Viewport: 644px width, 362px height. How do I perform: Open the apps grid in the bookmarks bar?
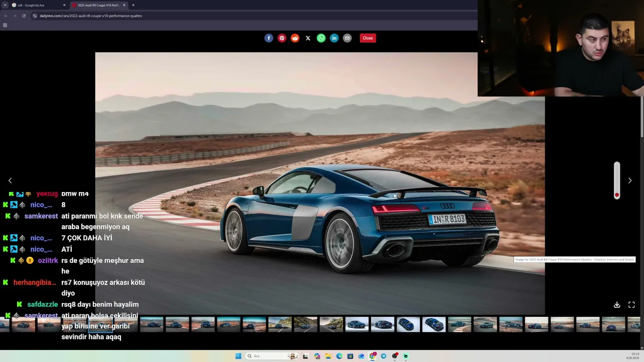click(5, 25)
